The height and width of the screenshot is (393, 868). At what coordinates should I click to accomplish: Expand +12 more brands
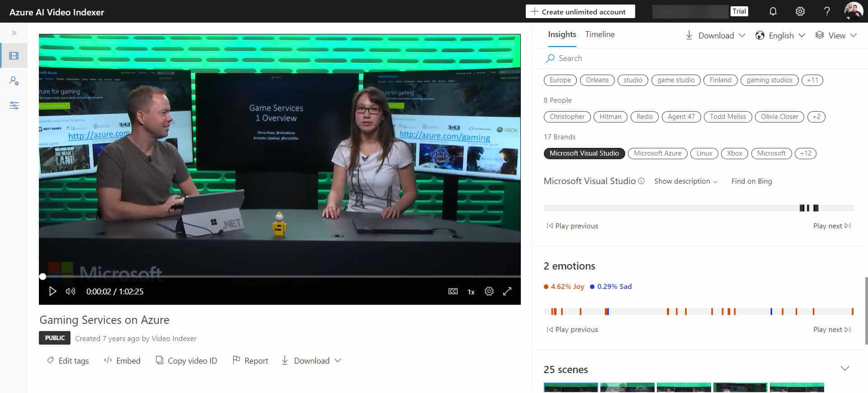point(806,153)
